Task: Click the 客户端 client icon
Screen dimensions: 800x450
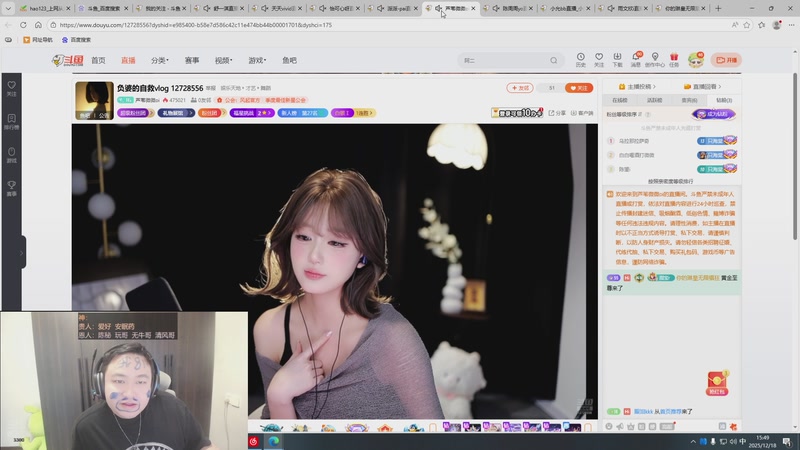Action: coord(582,113)
